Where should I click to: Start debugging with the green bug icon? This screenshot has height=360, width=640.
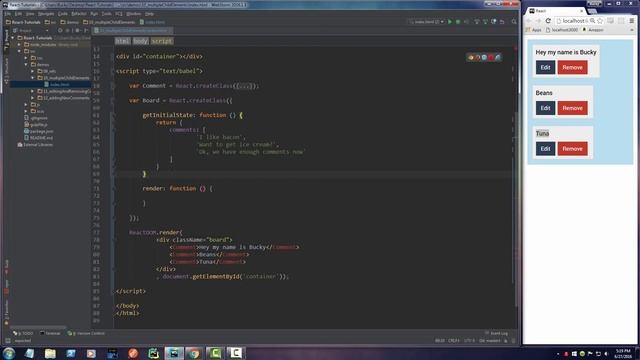[x=458, y=22]
